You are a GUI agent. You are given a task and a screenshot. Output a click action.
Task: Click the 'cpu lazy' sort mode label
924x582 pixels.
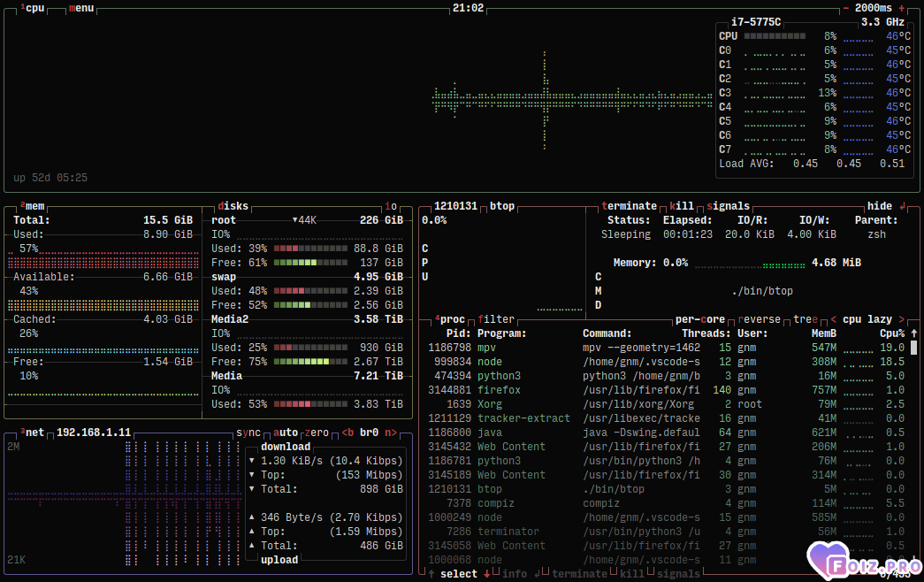pyautogui.click(x=867, y=319)
